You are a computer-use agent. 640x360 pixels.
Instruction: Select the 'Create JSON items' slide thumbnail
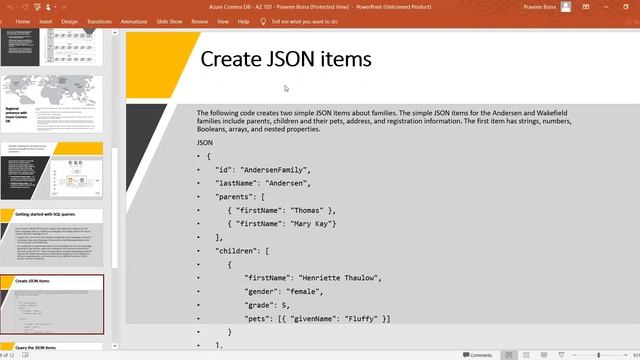[x=52, y=304]
